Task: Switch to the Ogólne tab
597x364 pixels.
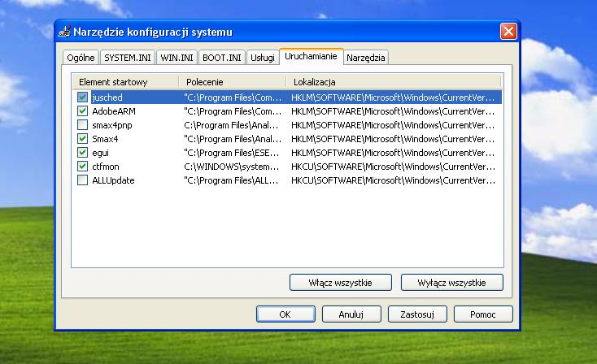Action: [x=81, y=58]
